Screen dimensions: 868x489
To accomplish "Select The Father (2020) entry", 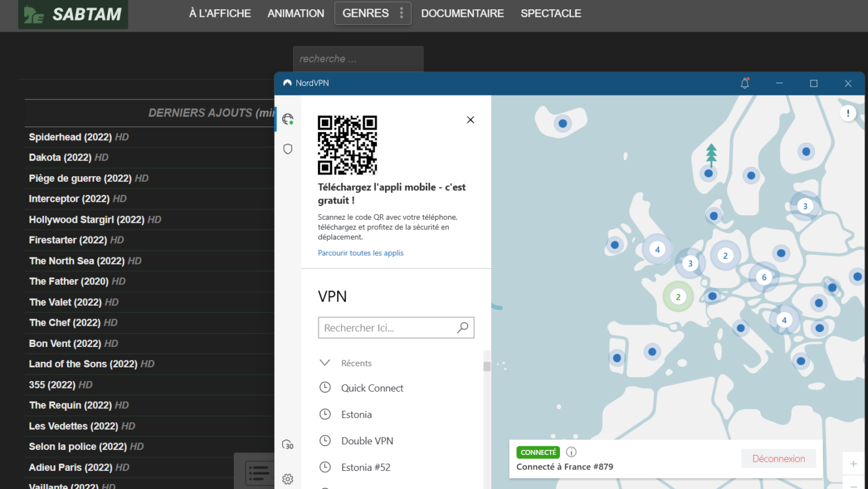I will tap(69, 281).
